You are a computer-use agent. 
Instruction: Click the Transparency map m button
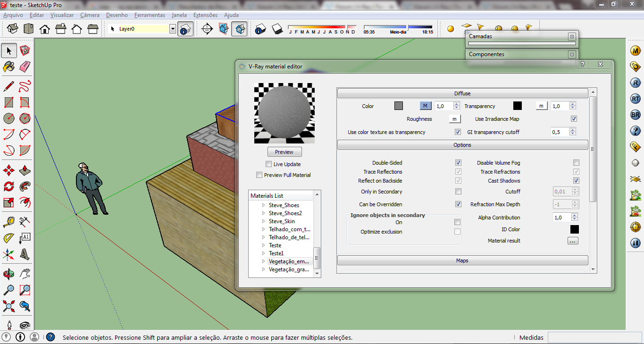coord(541,106)
